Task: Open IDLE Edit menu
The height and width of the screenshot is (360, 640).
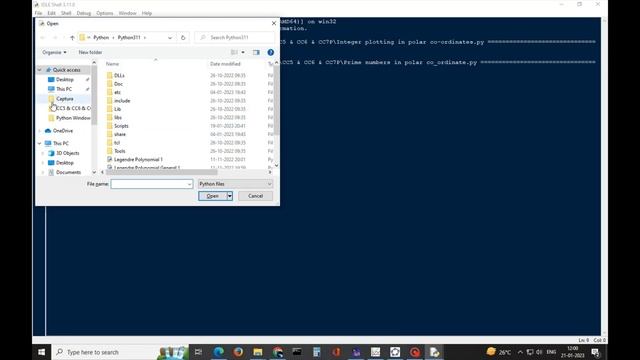Action: 51,13
